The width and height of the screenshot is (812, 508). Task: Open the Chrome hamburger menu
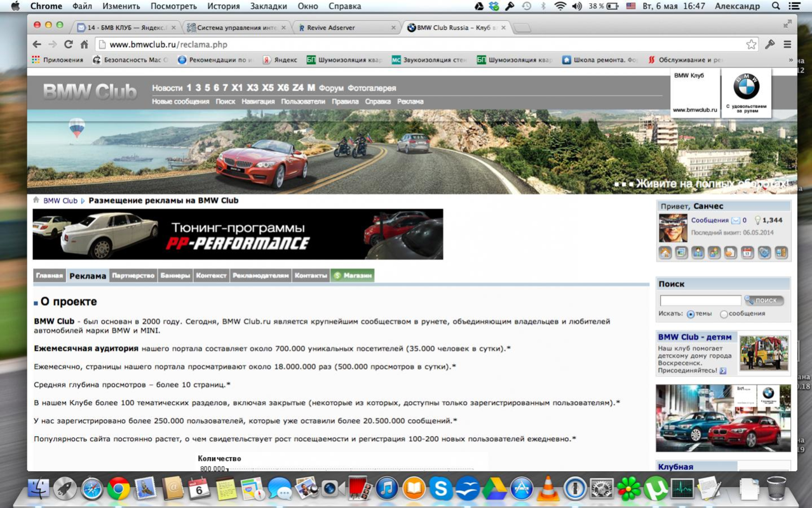click(787, 45)
